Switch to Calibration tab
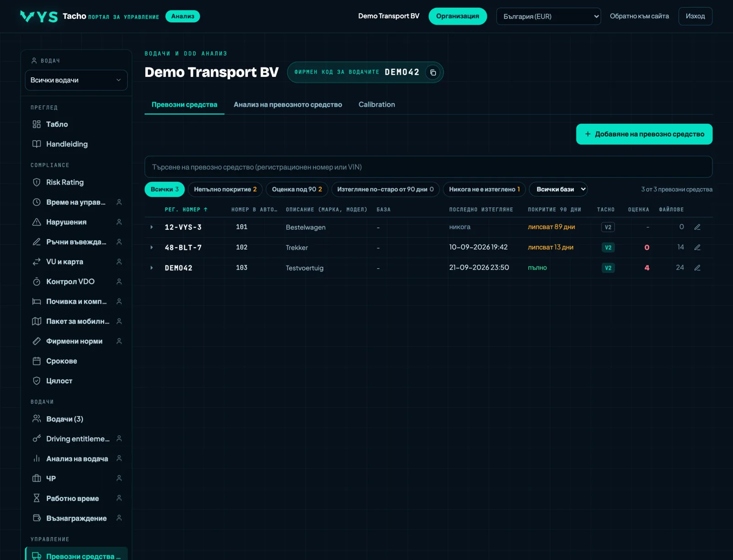 click(377, 104)
